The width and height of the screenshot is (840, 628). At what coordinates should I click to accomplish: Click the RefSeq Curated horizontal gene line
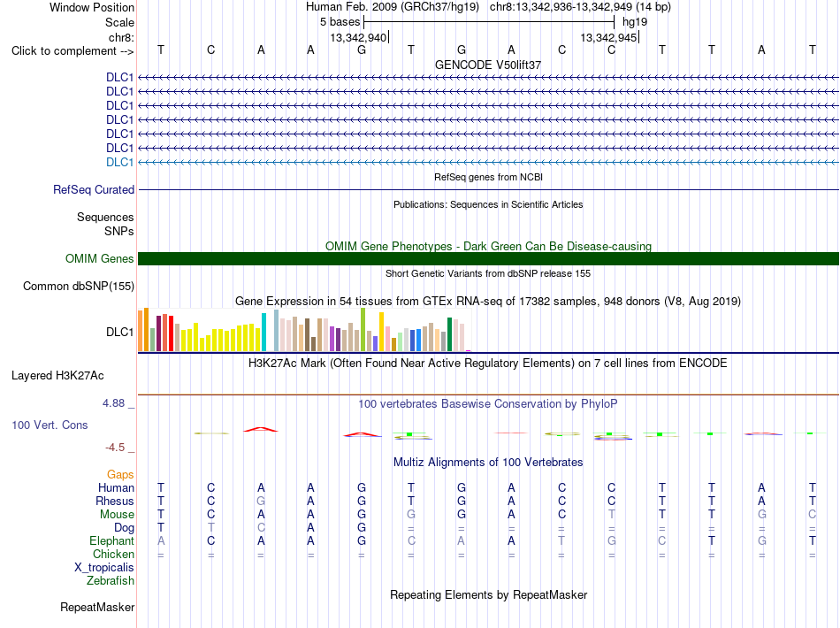[488, 189]
